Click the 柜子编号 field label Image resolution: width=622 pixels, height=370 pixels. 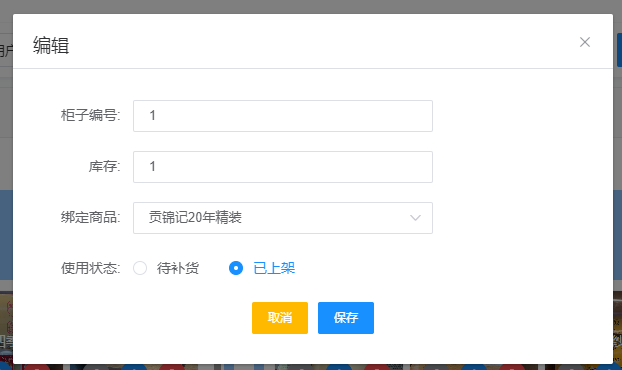90,115
